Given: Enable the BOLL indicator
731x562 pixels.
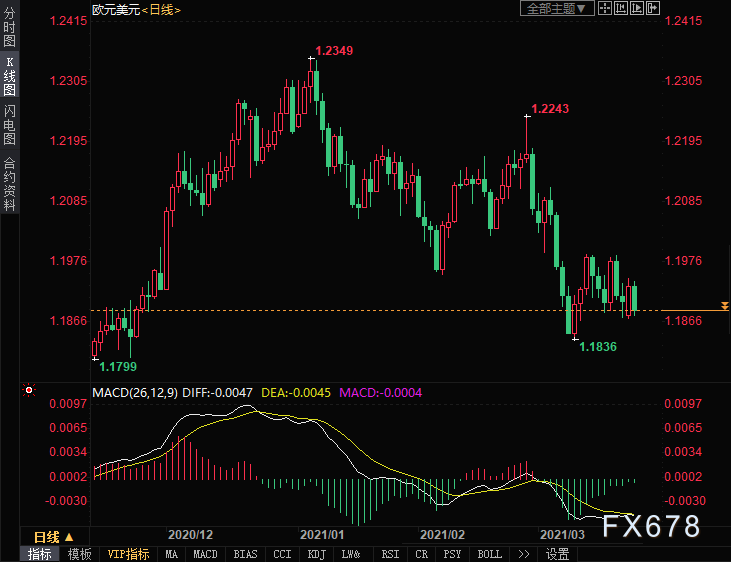Looking at the screenshot, I should [x=489, y=554].
